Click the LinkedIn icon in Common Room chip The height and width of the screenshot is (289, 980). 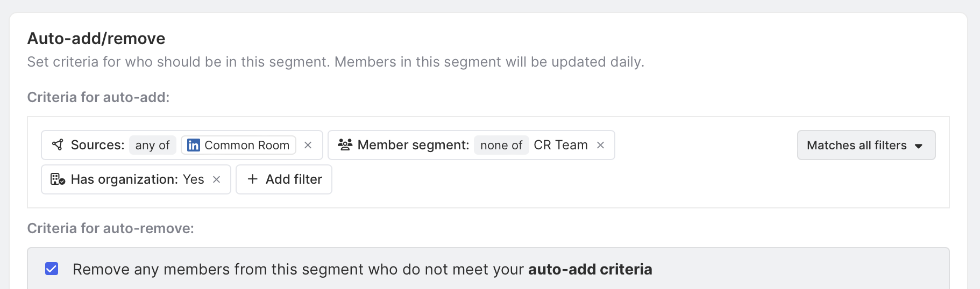pyautogui.click(x=194, y=145)
